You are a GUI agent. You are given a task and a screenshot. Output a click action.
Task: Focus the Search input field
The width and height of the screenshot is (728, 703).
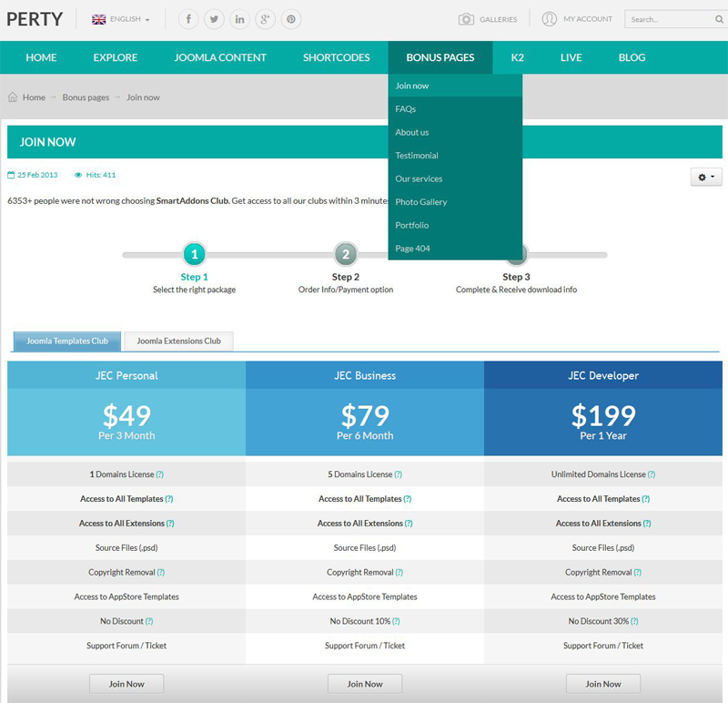click(669, 19)
